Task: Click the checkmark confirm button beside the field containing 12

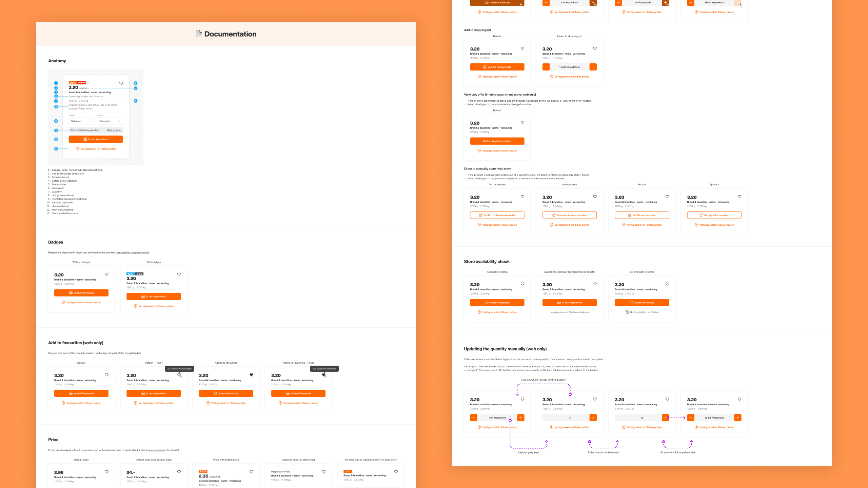Action: (x=665, y=418)
